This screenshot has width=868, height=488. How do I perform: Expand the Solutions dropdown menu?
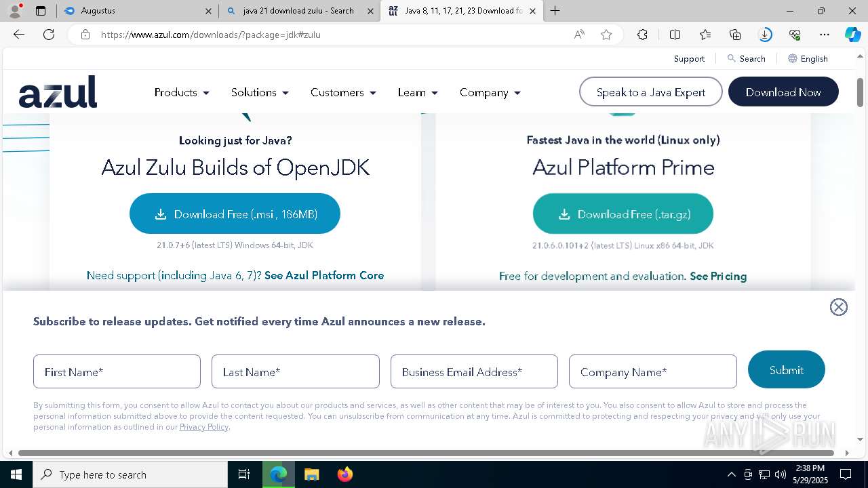tap(260, 92)
